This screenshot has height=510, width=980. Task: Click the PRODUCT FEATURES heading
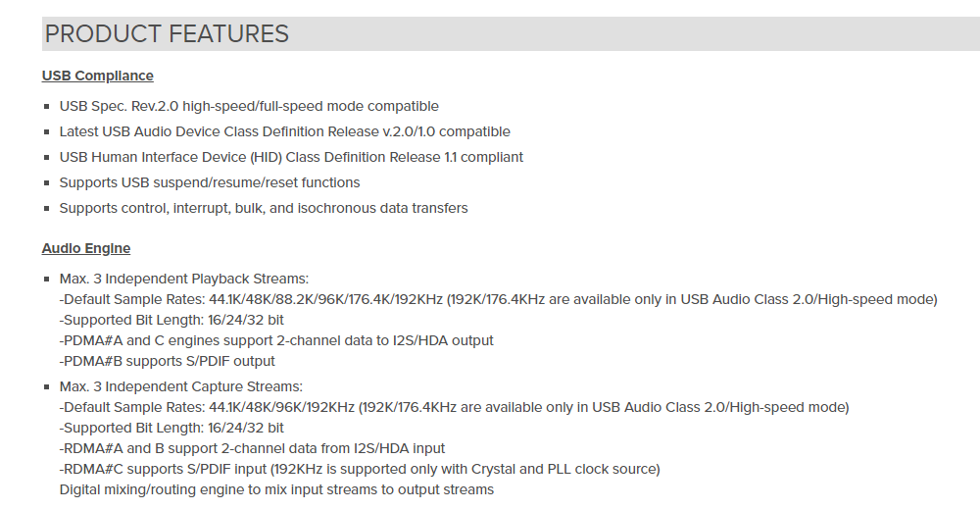(167, 33)
